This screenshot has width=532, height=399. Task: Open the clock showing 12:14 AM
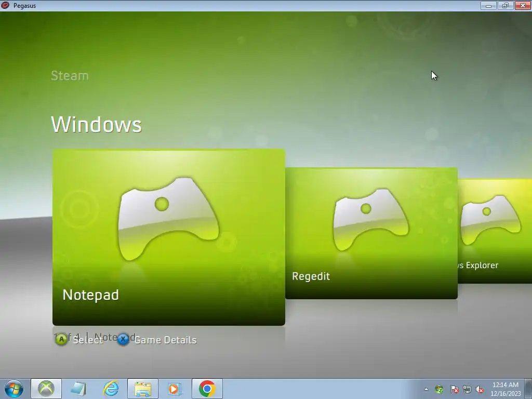click(x=506, y=389)
